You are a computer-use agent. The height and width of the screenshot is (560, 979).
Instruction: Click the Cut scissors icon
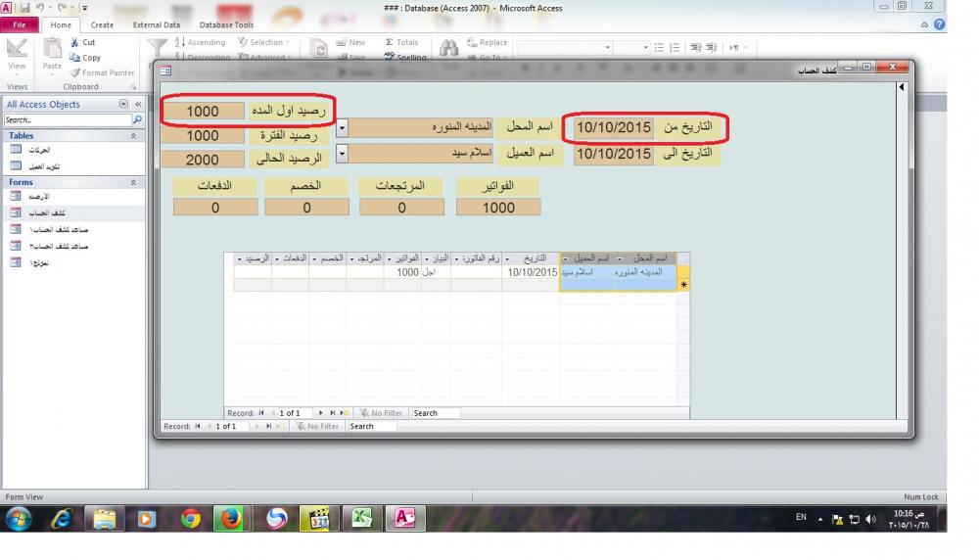coord(75,42)
